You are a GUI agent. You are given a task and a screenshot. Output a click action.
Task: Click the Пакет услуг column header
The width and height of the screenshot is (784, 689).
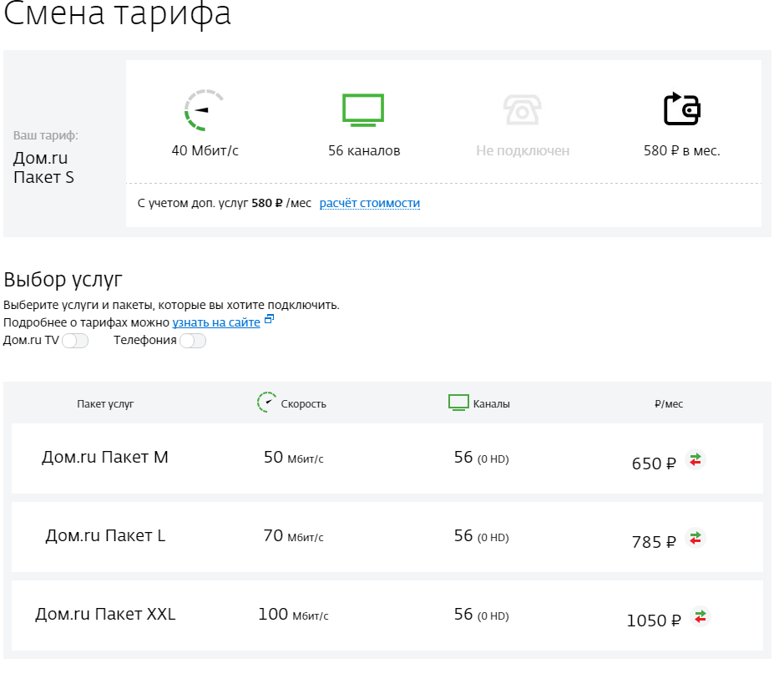point(105,404)
